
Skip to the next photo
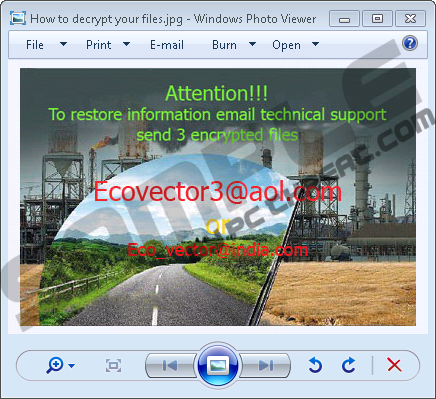pos(265,366)
